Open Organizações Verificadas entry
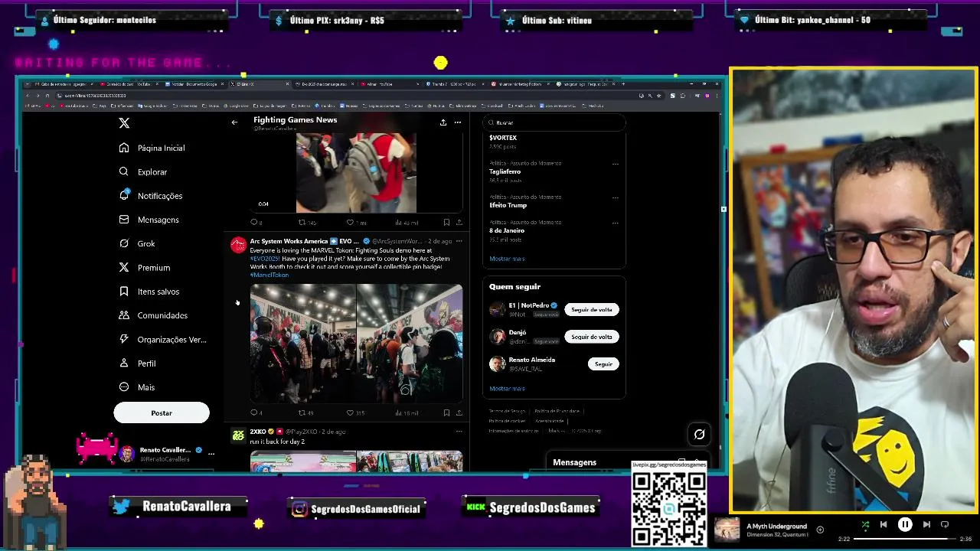Image resolution: width=980 pixels, height=551 pixels. (x=163, y=339)
